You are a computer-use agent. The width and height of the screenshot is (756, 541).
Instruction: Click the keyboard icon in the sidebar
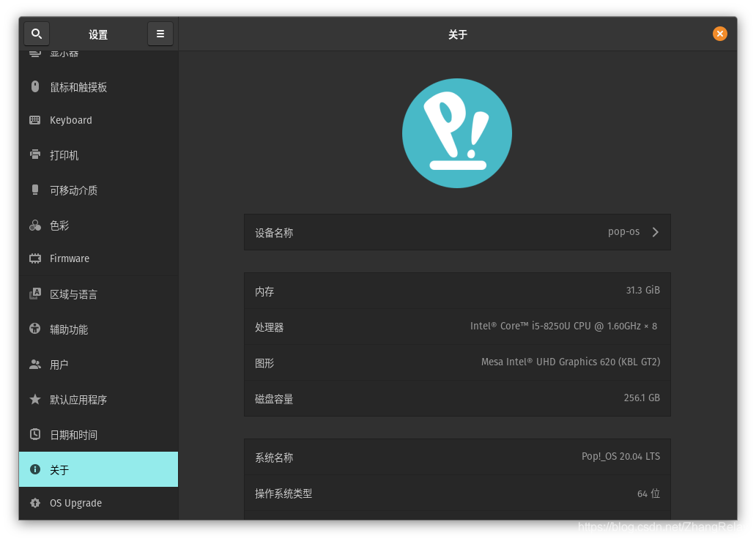point(35,120)
